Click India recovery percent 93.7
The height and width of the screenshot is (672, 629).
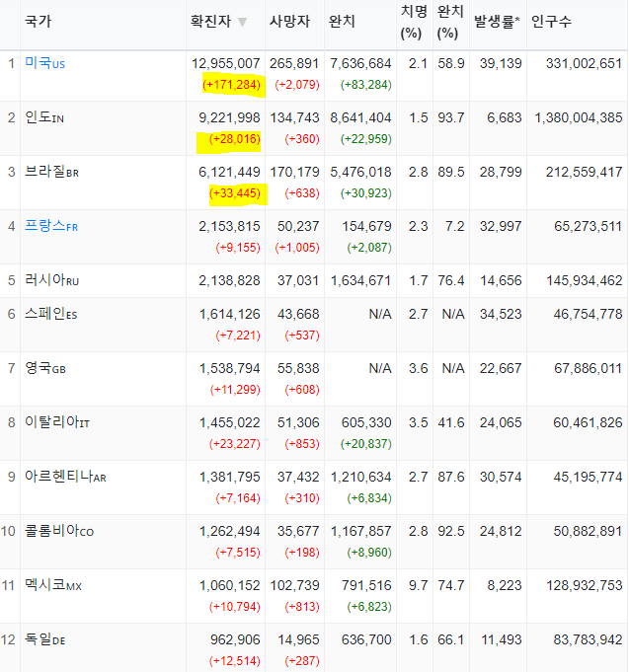point(451,117)
